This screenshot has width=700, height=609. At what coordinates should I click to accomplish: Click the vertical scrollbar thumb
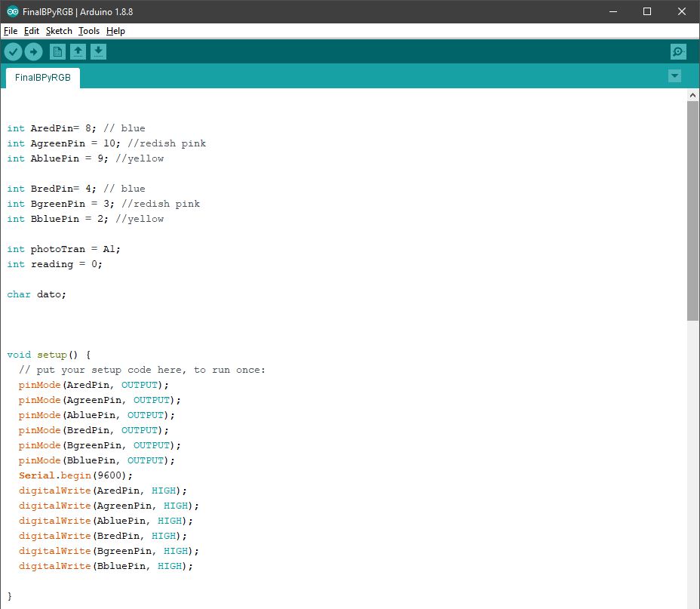pyautogui.click(x=692, y=211)
